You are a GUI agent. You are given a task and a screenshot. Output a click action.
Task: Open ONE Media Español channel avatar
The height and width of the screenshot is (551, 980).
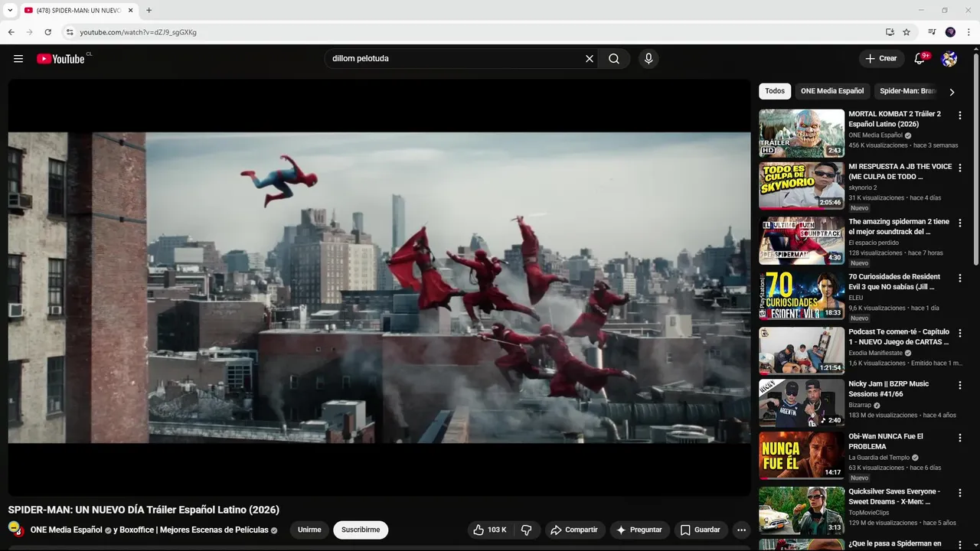tap(15, 529)
